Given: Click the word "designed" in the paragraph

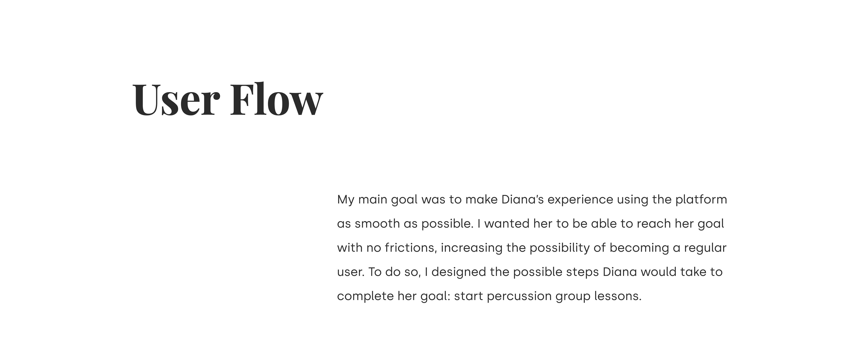Looking at the screenshot, I should (x=459, y=272).
